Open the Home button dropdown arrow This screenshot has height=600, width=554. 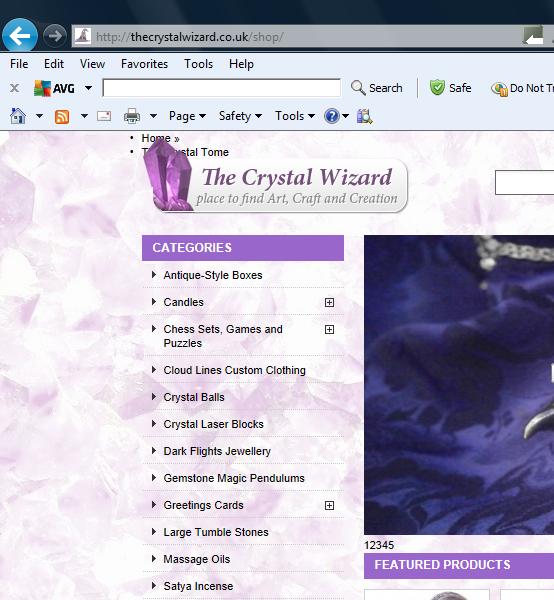click(39, 116)
